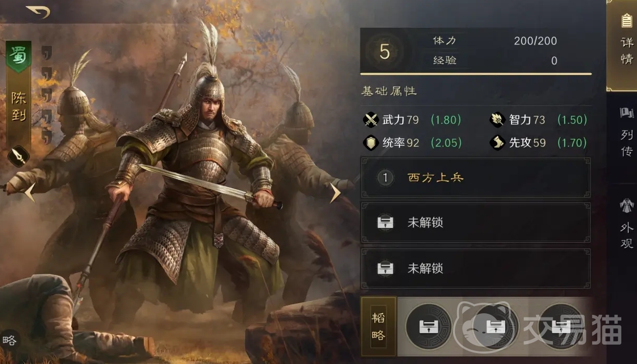Switch to the 详情 tab
637x364 pixels.
point(625,42)
